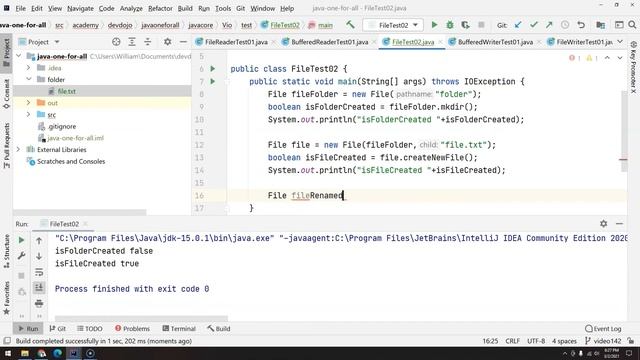Viewport: 640px width, 360px height.
Task: Open Project panel gear options
Action: point(167,42)
